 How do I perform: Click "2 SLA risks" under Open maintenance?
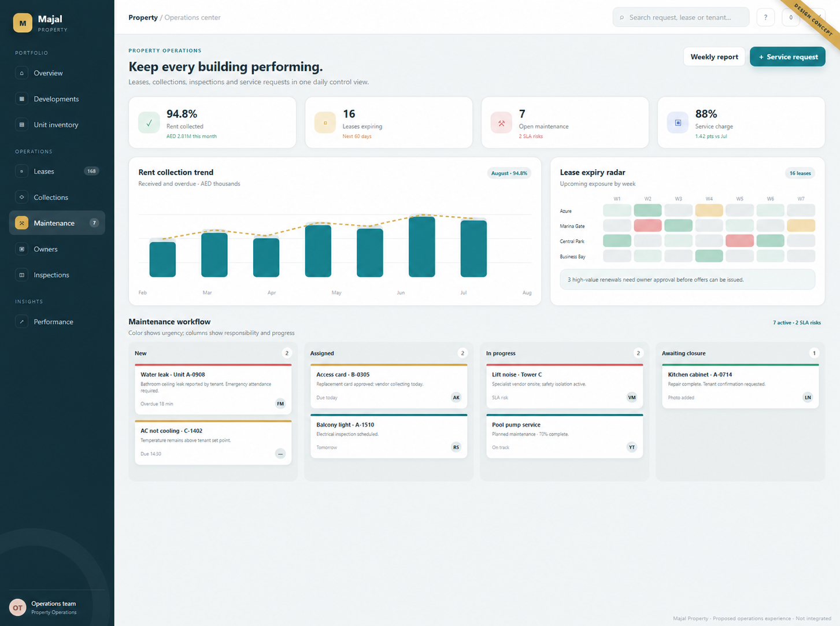point(531,136)
